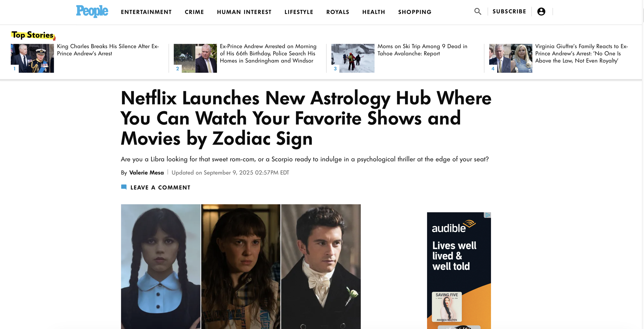This screenshot has width=644, height=329.
Task: Click the Audible advertisement banner
Action: [459, 270]
